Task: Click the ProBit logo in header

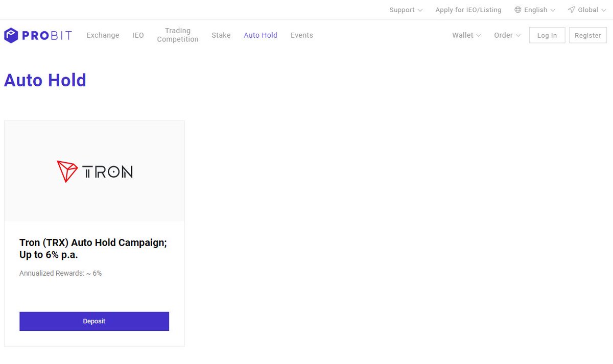Action: [38, 35]
